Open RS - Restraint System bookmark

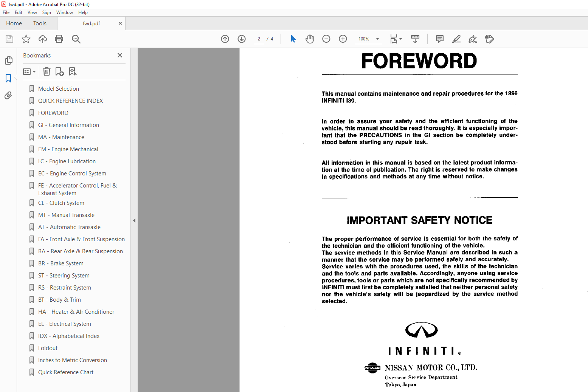[65, 288]
